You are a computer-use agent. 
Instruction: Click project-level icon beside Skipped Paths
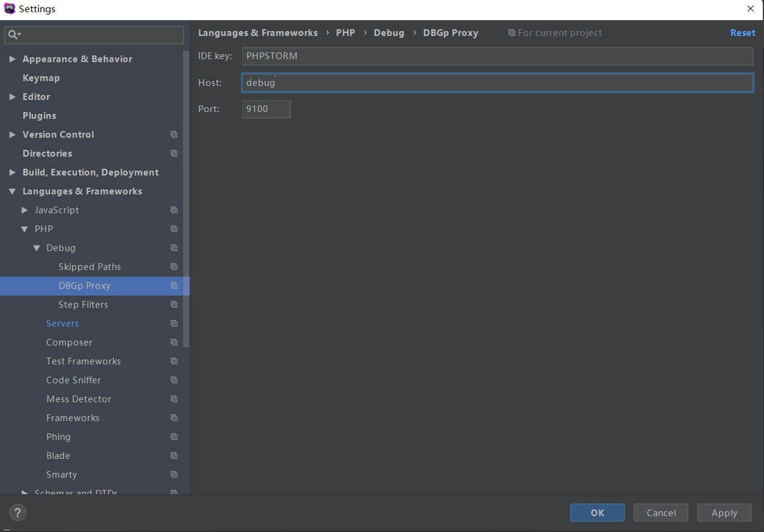(x=174, y=267)
